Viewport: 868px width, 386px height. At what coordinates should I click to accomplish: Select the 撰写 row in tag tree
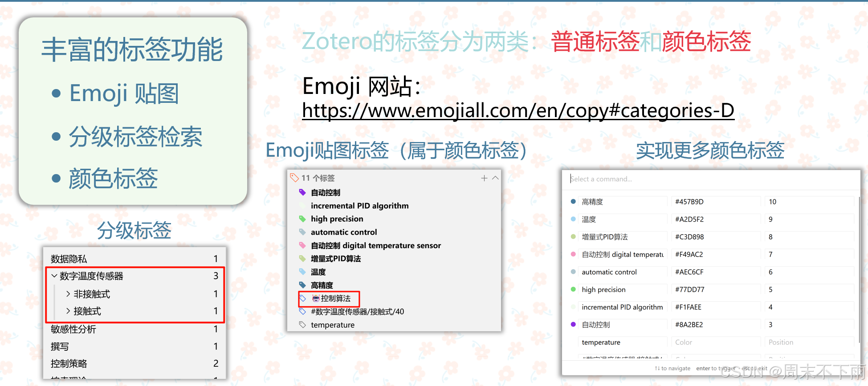(x=134, y=346)
